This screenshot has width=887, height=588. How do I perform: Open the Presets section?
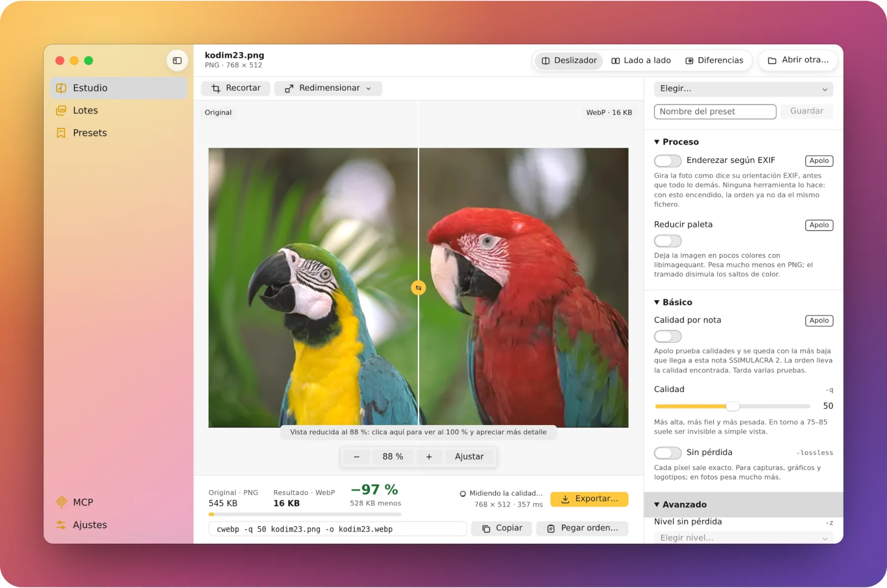[x=119, y=133]
